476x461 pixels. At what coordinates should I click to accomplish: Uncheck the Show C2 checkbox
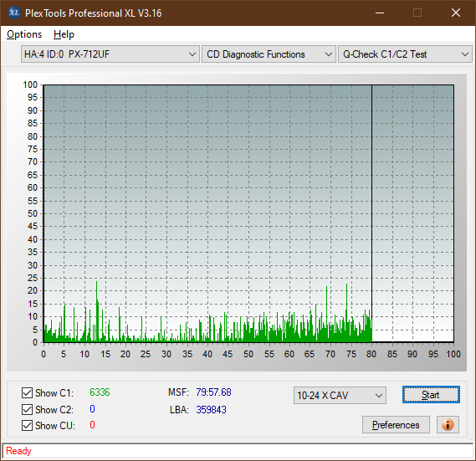27,409
